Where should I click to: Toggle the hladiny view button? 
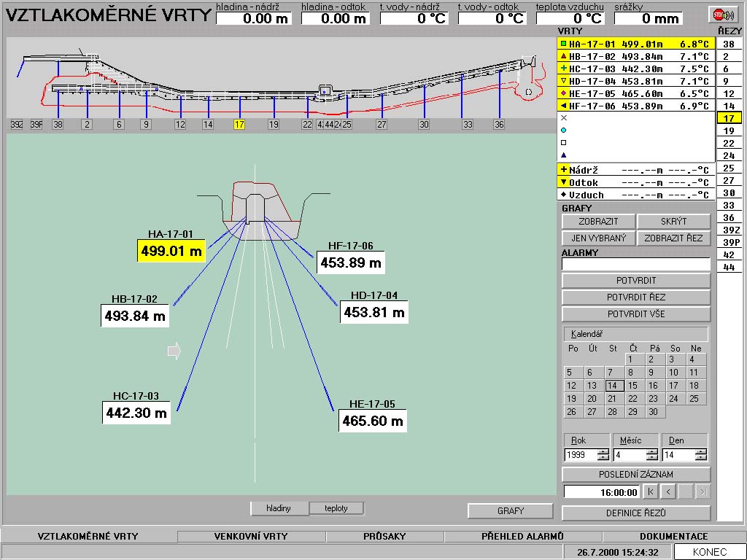[x=279, y=508]
